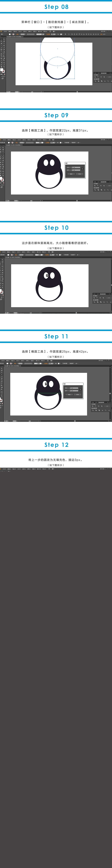Click 确定 button in Step 09 ellipse dialog
The image size is (112, 868).
(x=71, y=174)
